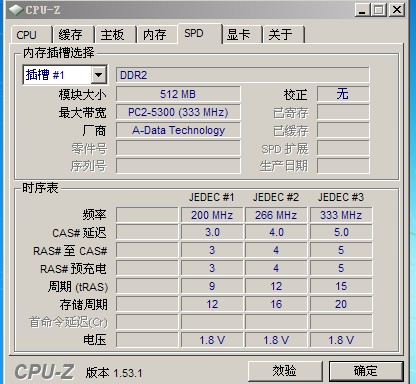
Task: Click the JEDEC #2 column header
Action: point(276,197)
